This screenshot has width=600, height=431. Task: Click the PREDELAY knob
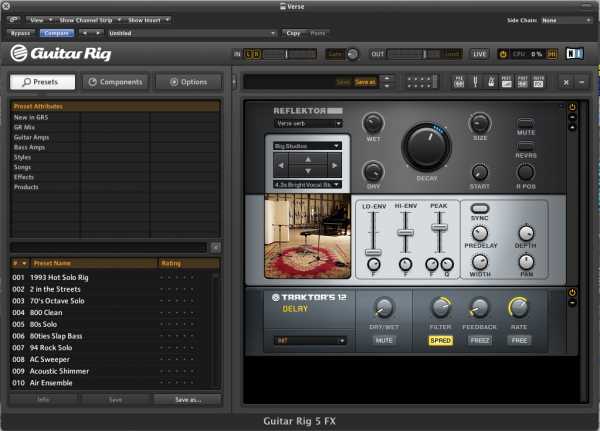[480, 233]
